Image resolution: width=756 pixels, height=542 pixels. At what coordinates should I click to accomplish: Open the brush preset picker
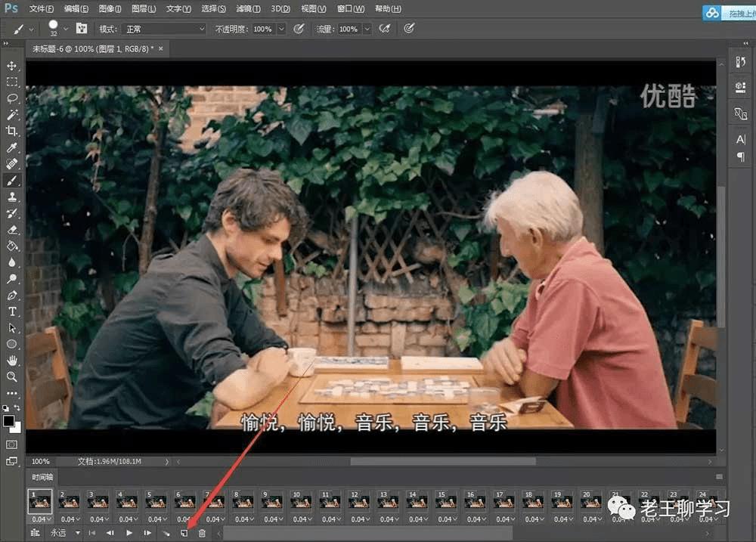pos(66,29)
